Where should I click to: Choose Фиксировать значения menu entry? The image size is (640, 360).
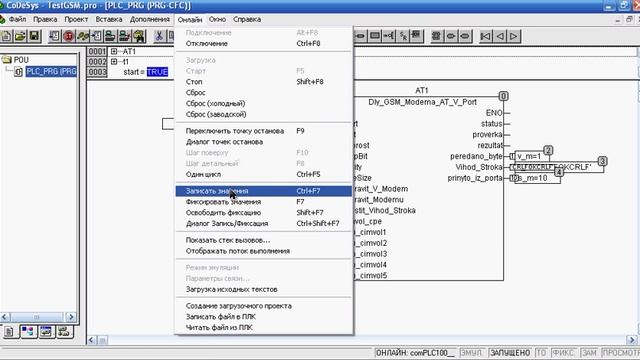264,202
